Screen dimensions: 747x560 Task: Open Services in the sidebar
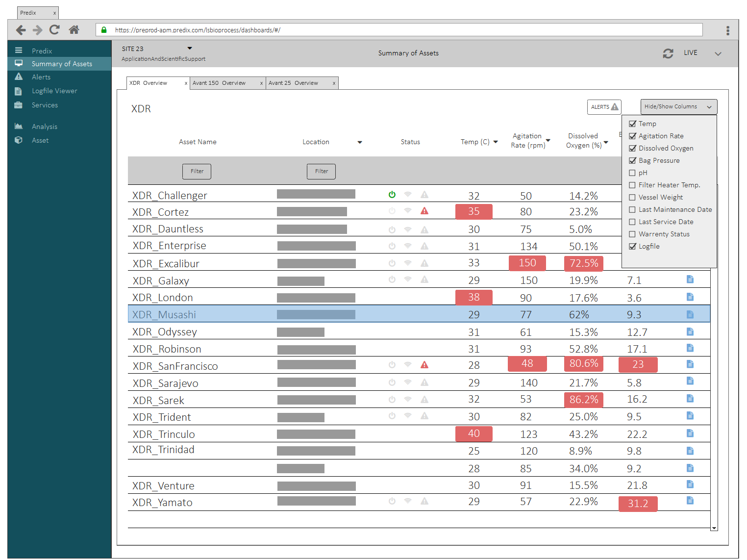(x=45, y=105)
